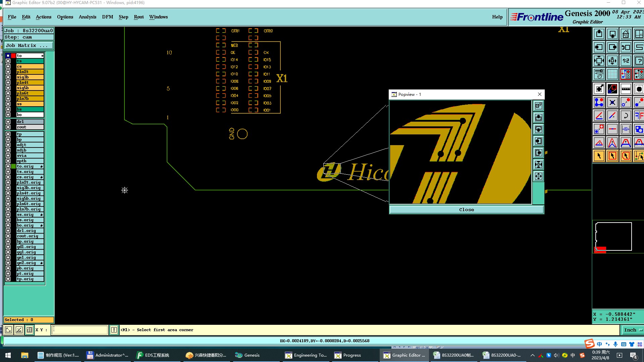
Task: Open Engineering Toolkit from taskbar
Action: (306, 355)
